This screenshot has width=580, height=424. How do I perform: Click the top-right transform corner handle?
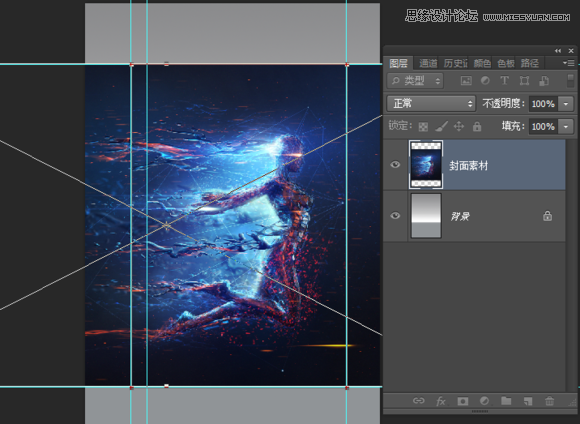(347, 65)
